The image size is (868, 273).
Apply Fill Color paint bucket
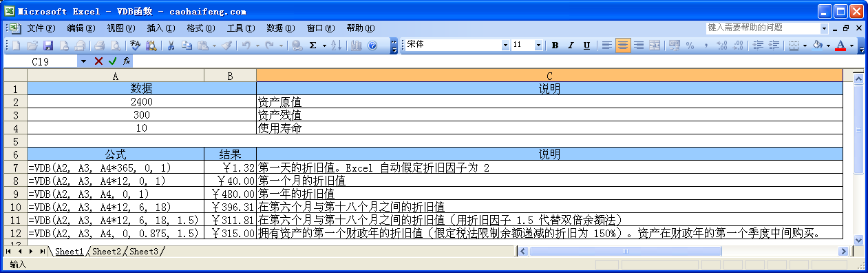[x=818, y=45]
